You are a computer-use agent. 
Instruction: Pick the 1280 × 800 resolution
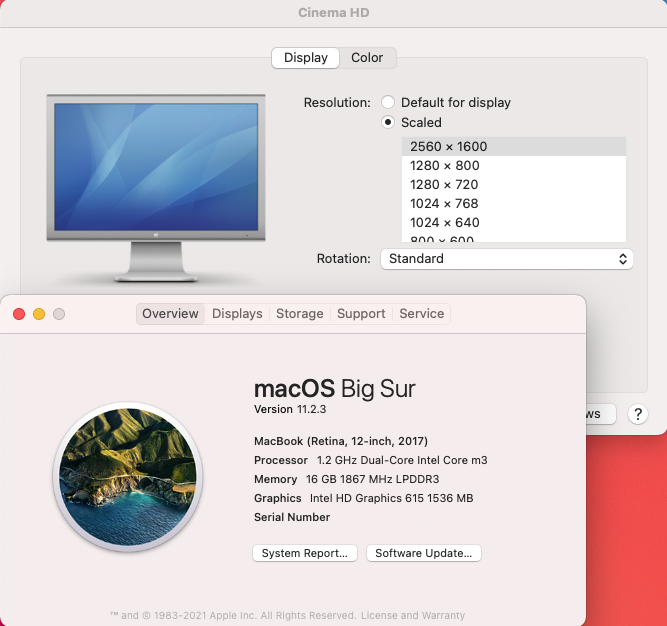pos(513,165)
